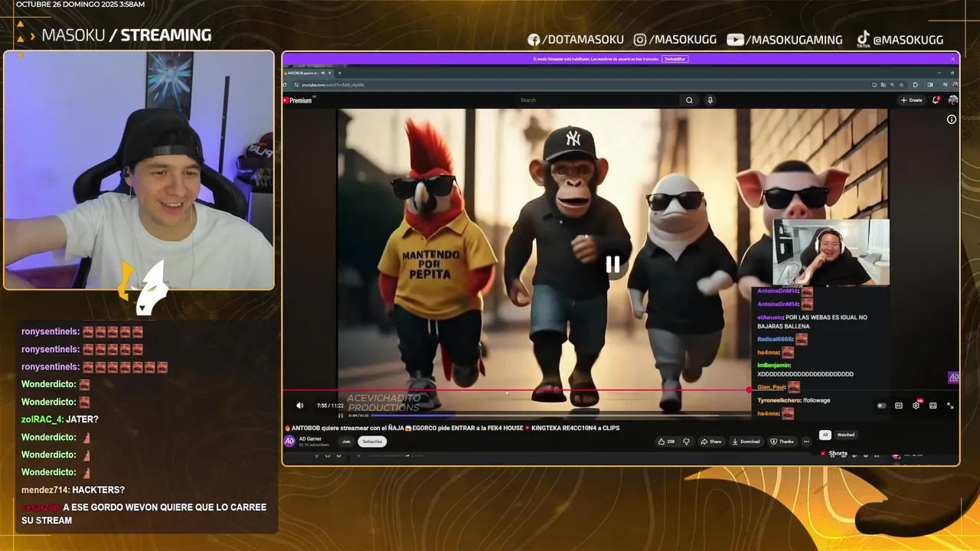
Task: Click the YouTube Premium logo
Action: click(x=298, y=100)
